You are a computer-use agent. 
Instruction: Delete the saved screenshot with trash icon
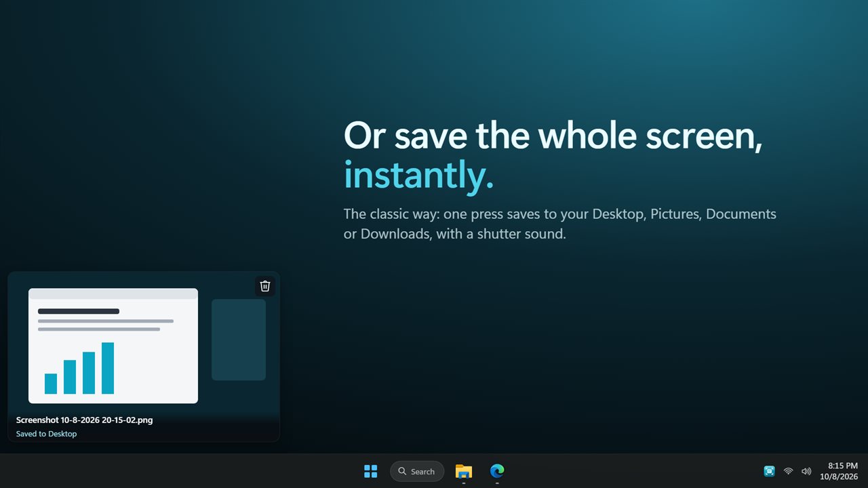point(265,286)
